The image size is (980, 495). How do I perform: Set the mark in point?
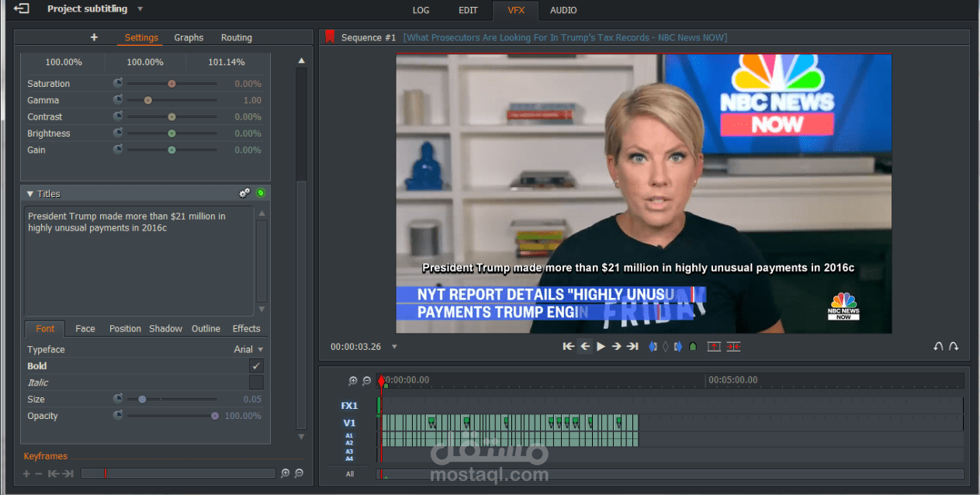coord(653,347)
